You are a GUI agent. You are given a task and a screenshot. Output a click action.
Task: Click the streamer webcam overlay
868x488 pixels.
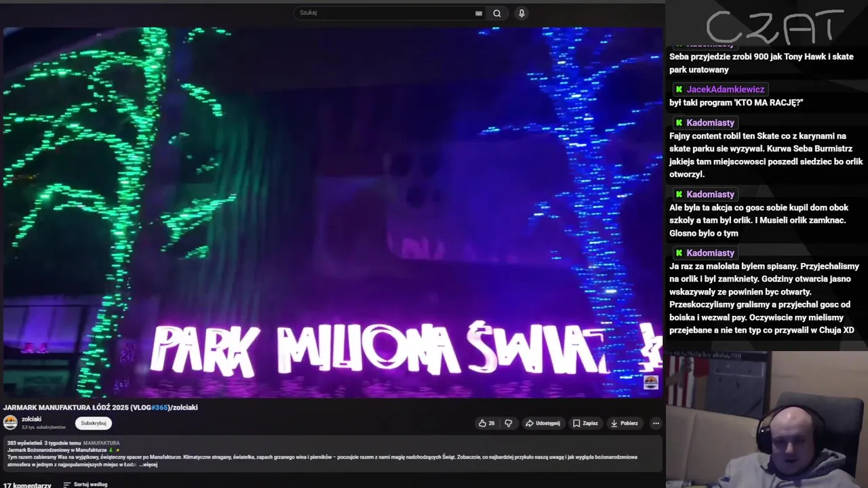pyautogui.click(x=766, y=420)
